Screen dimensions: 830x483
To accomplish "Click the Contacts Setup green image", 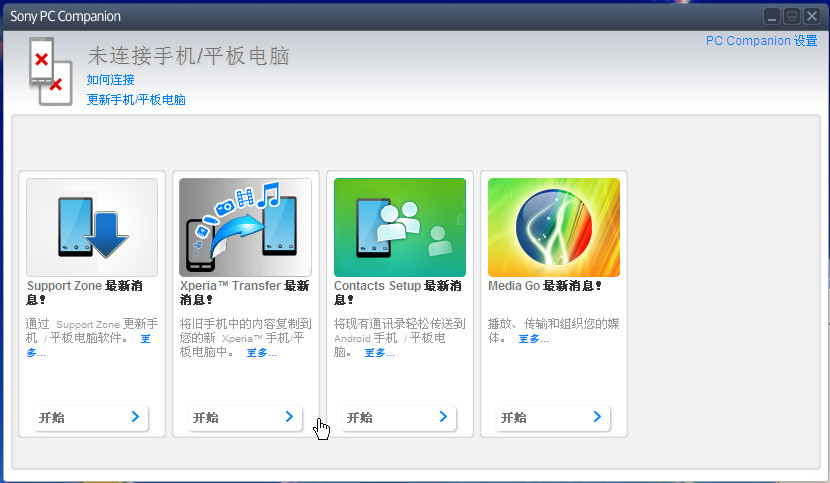I will point(400,227).
